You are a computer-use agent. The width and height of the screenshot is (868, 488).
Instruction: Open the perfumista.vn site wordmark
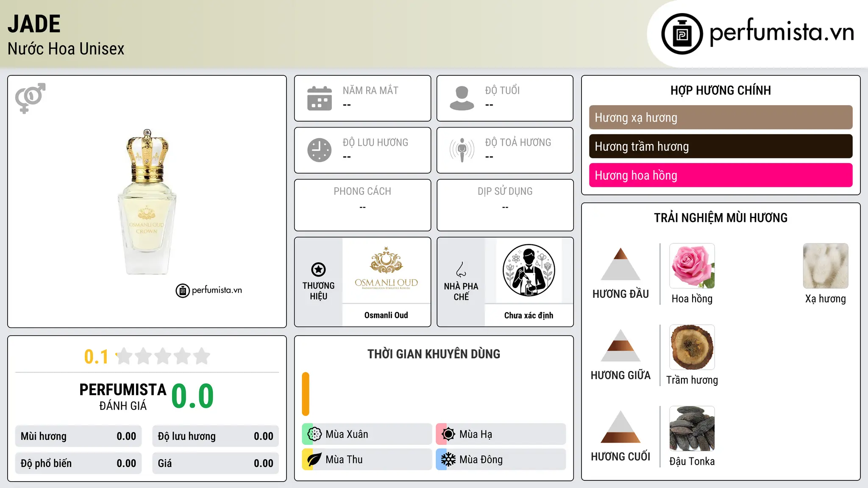pyautogui.click(x=782, y=33)
